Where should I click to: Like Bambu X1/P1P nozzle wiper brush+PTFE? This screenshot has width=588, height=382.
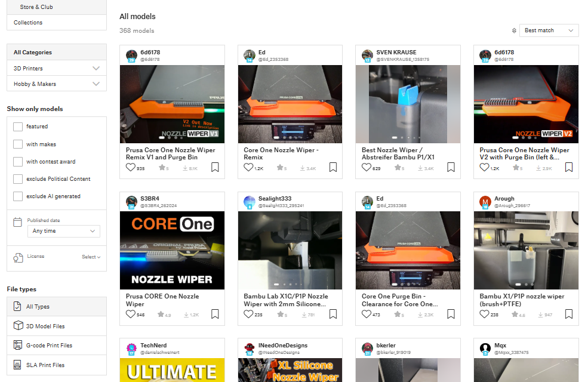[x=484, y=314]
